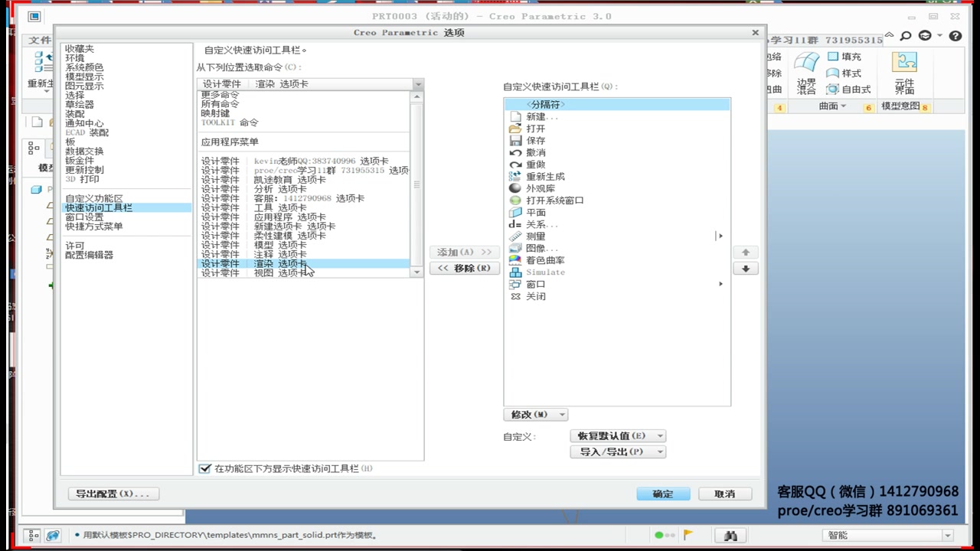
Task: Open 配置编辑器 category in options list
Action: [89, 255]
